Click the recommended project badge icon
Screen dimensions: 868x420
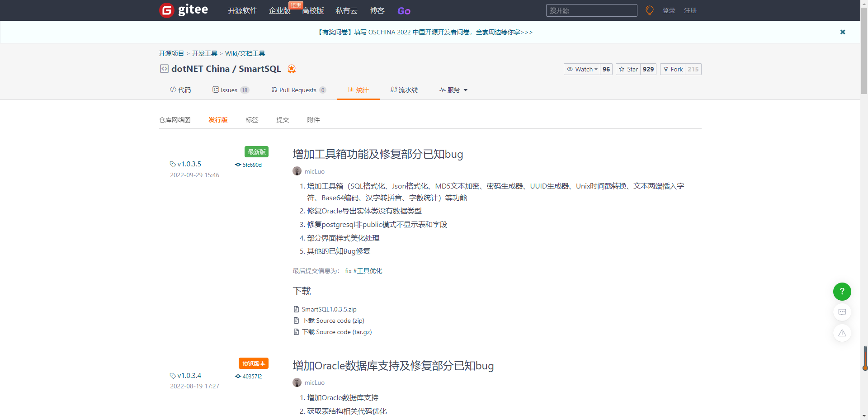pos(292,69)
